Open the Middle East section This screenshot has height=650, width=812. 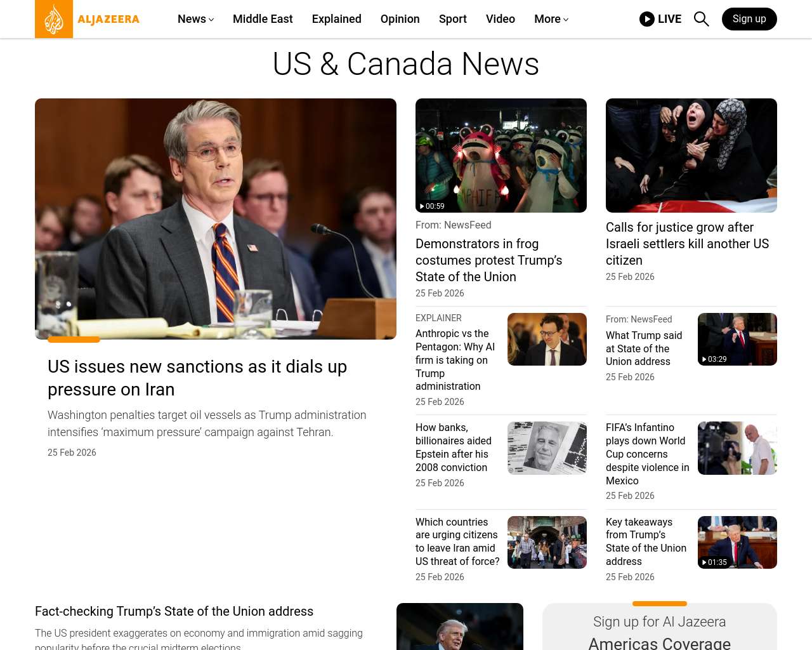[x=263, y=19]
